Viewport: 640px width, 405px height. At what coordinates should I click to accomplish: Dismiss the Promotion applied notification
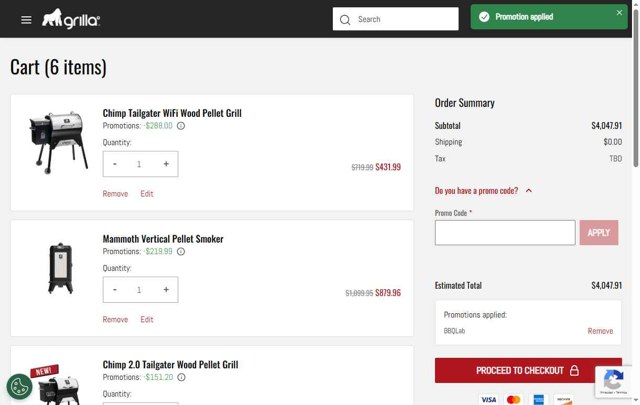pos(619,13)
